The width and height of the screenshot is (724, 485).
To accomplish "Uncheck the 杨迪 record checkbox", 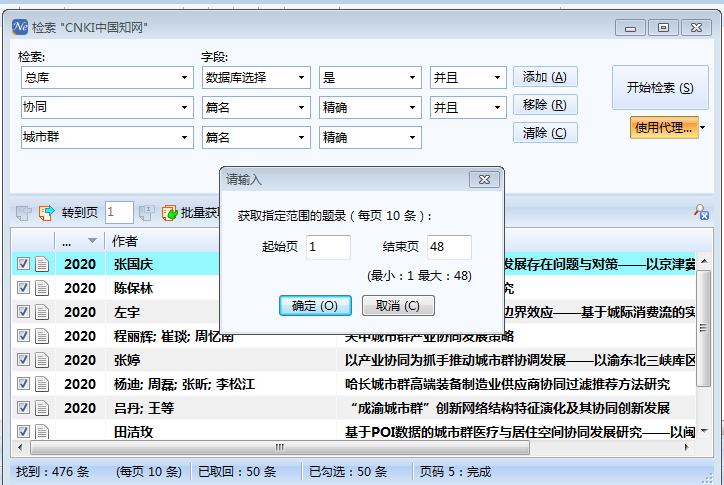I will pos(23,384).
